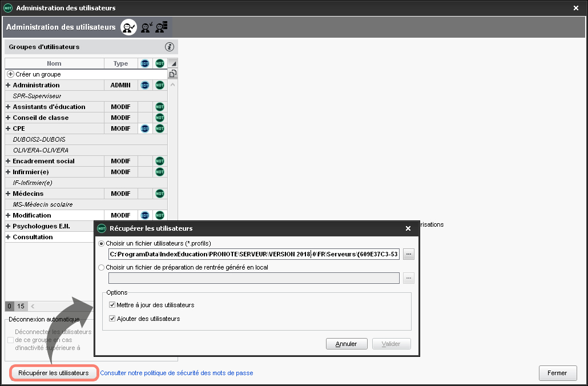Click the NOT icon in Modification row
The image size is (588, 386).
160,215
